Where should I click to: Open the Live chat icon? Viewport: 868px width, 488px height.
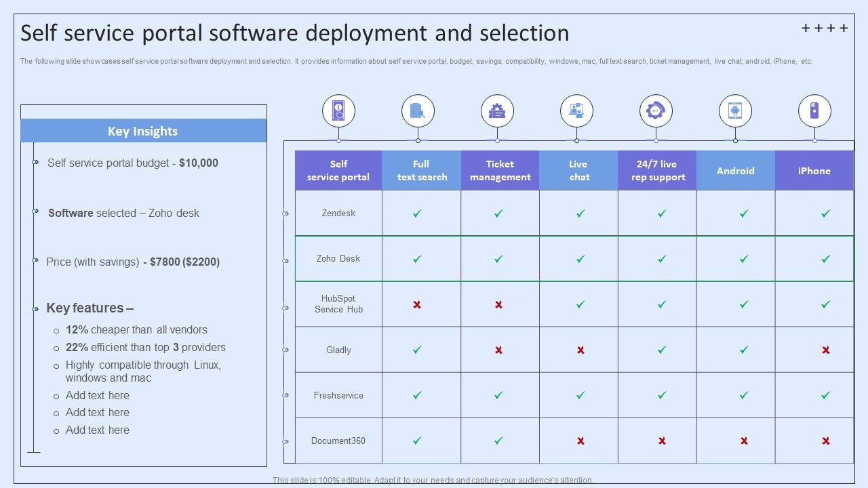point(576,110)
